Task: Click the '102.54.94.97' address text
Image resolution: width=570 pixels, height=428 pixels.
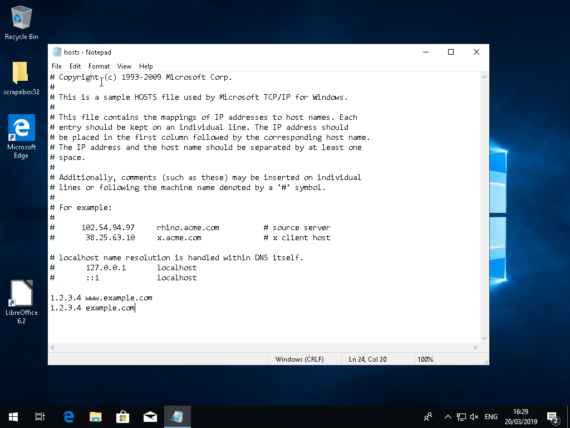Action: 108,228
